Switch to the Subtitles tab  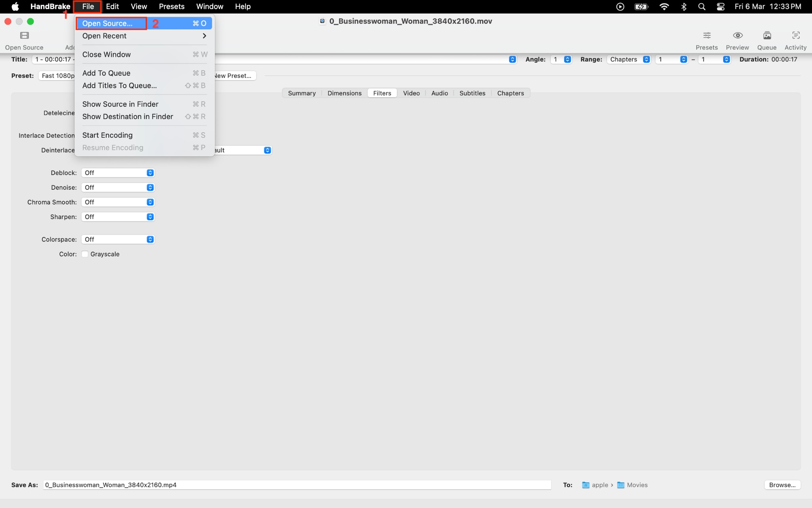click(472, 93)
